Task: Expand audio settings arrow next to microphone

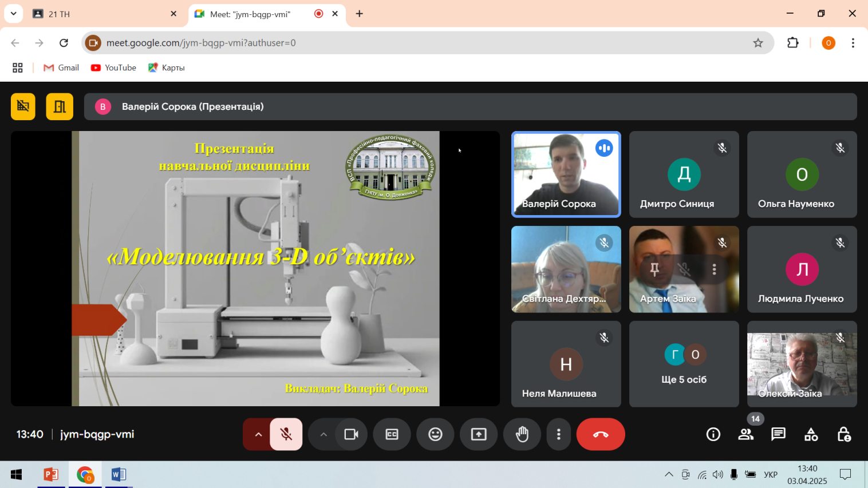Action: [x=258, y=434]
